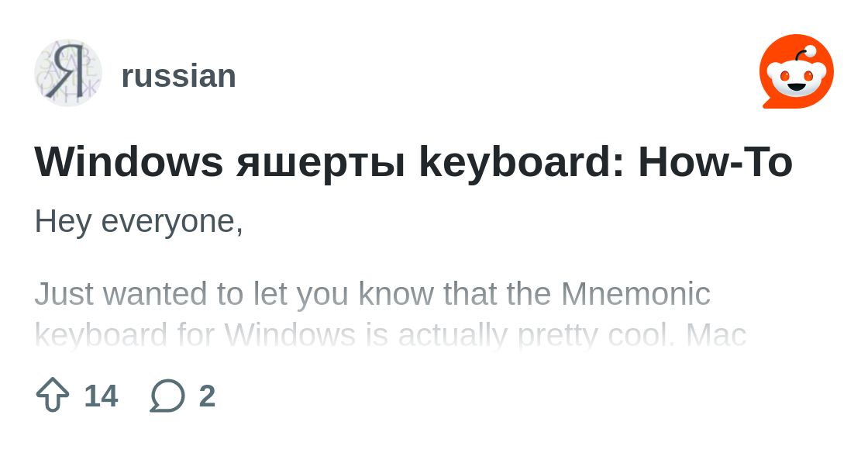868x453 pixels.
Task: Click the r/russian subreddit avatar
Action: click(x=68, y=74)
